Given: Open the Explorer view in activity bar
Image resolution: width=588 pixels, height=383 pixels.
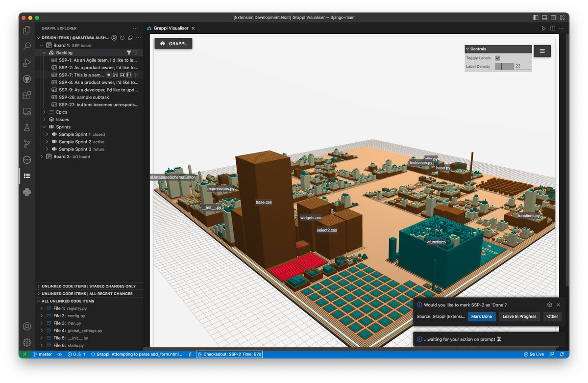Looking at the screenshot, I should [27, 30].
